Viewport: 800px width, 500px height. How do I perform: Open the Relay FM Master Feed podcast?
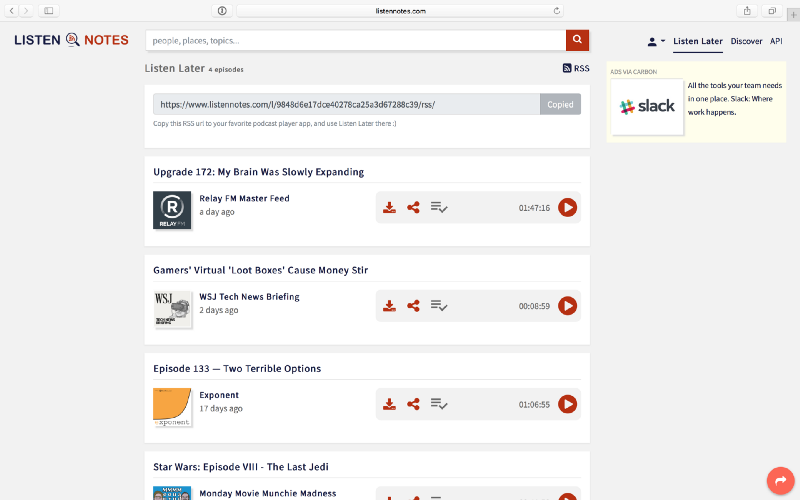244,198
